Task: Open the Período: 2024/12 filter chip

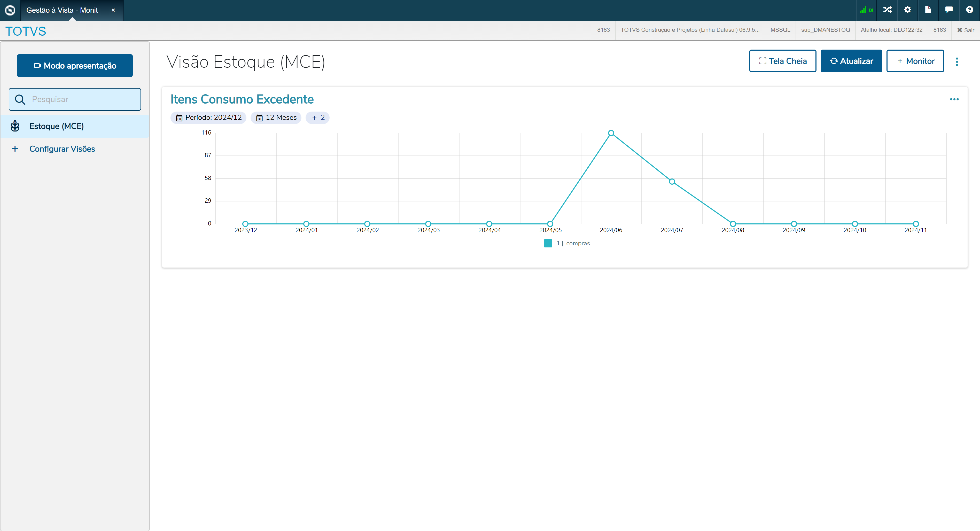Action: coord(208,118)
